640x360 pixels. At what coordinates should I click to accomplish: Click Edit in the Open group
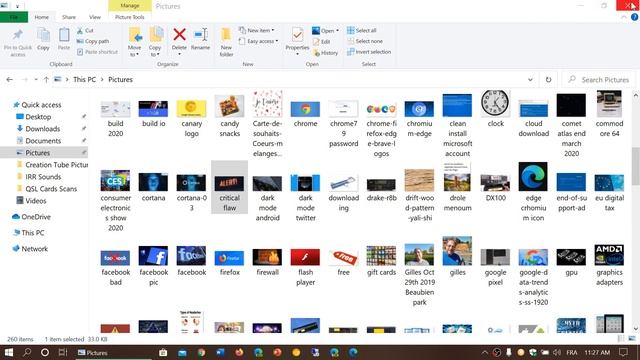[x=322, y=42]
